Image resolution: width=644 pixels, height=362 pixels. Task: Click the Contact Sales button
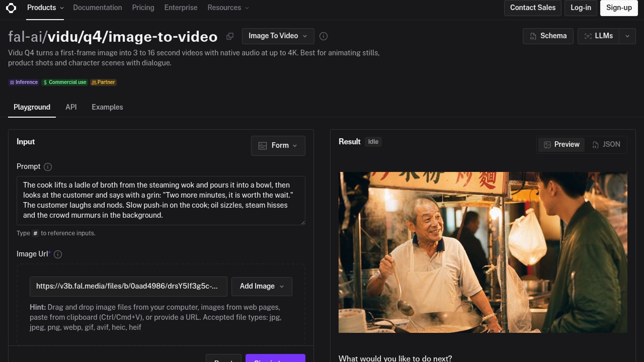pyautogui.click(x=533, y=8)
